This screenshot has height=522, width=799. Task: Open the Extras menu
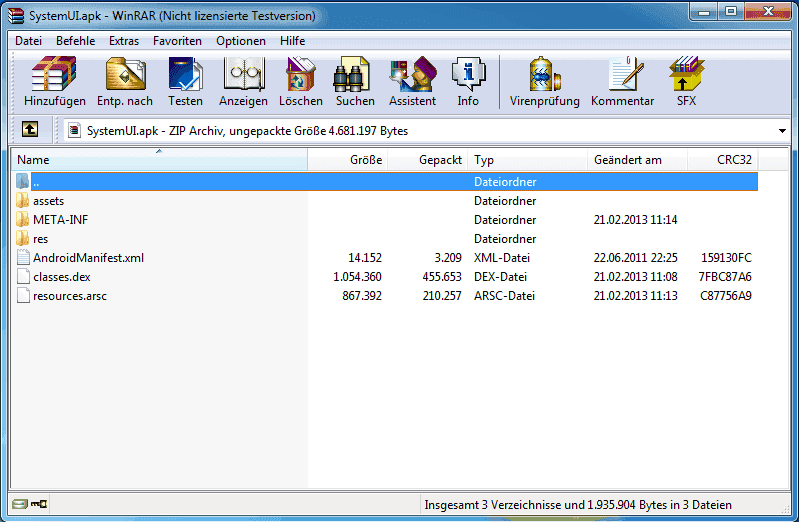[x=124, y=41]
